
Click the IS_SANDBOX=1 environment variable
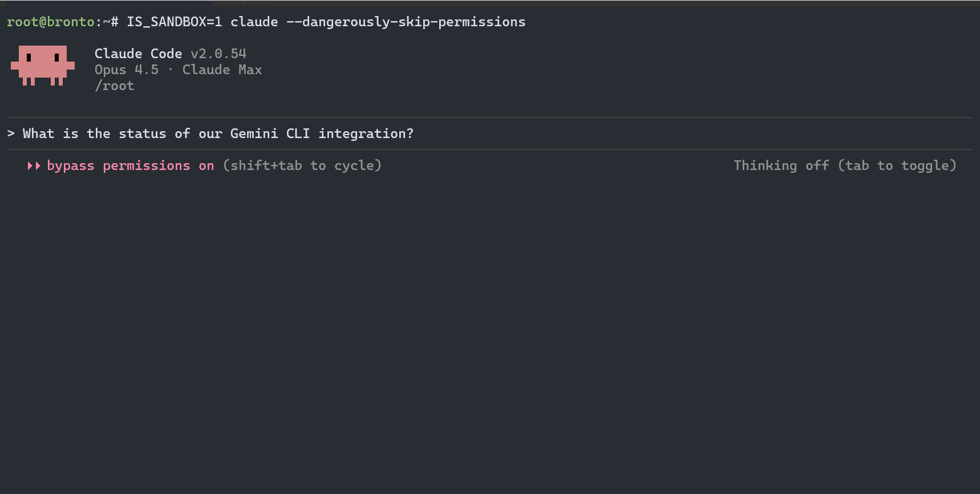click(174, 22)
